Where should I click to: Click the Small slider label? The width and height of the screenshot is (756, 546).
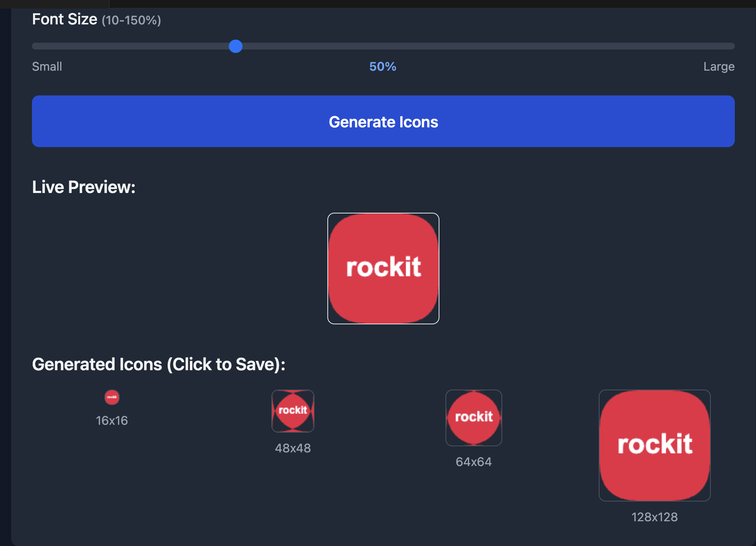(47, 67)
